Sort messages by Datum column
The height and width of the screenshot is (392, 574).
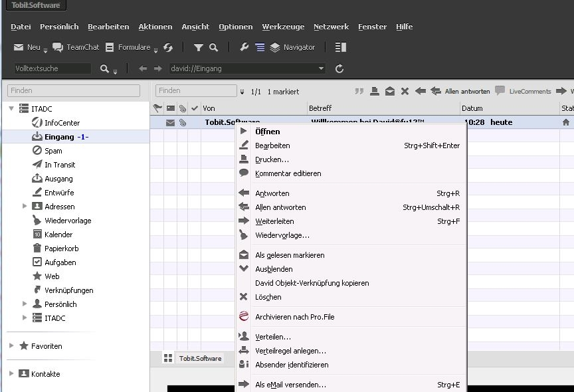click(x=510, y=108)
